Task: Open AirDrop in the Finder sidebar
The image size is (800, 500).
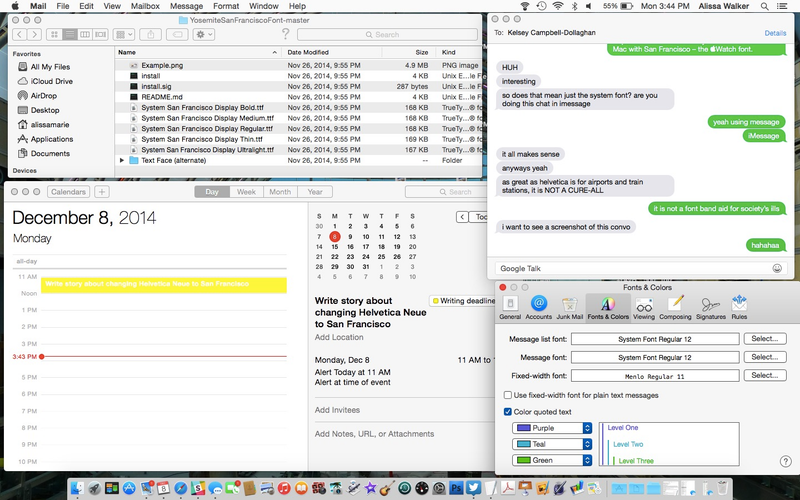Action: (x=44, y=95)
